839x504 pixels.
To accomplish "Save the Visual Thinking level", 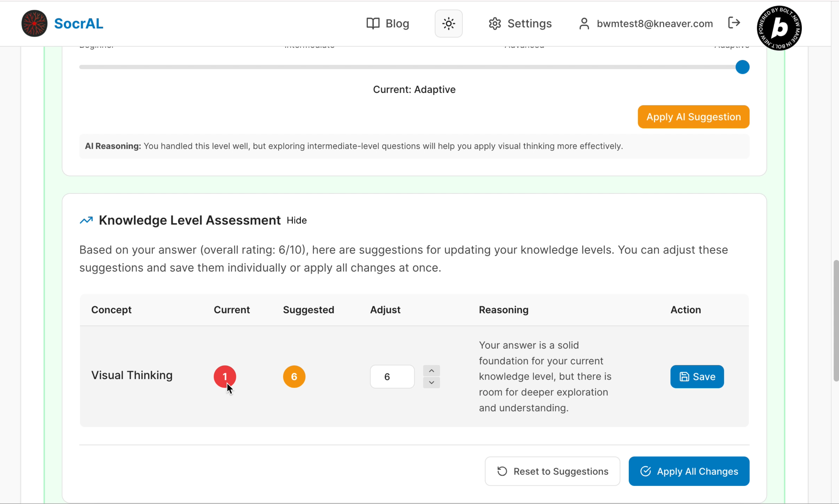I will (697, 376).
